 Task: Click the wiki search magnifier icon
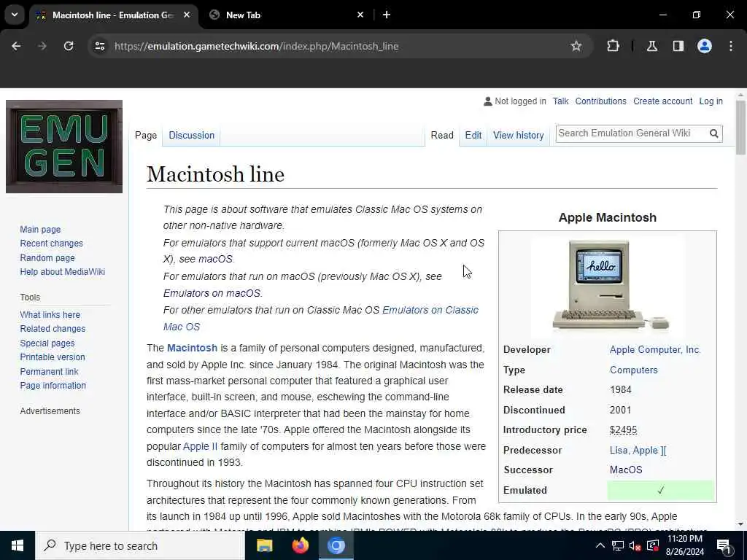pos(713,134)
